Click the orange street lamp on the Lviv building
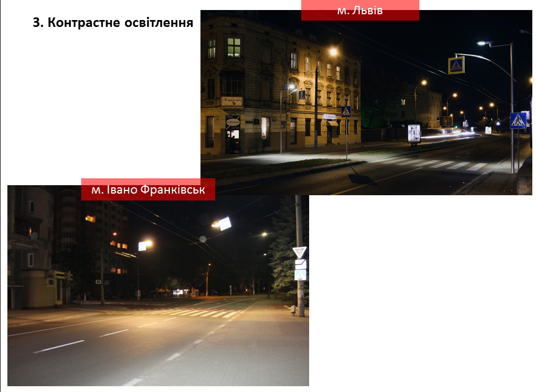This screenshot has width=536, height=392. pyautogui.click(x=332, y=52)
